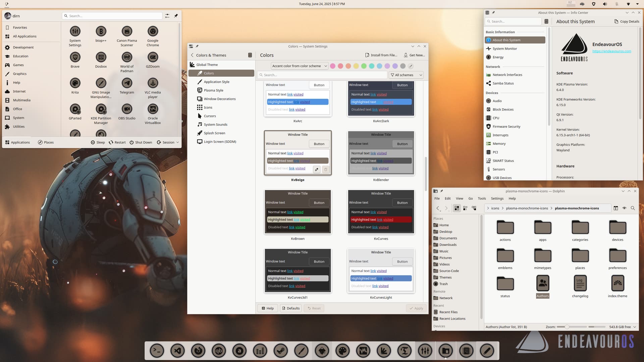Click the edit pencil on KvBeige scheme
Screen dimensions: 644x362
pyautogui.click(x=316, y=170)
